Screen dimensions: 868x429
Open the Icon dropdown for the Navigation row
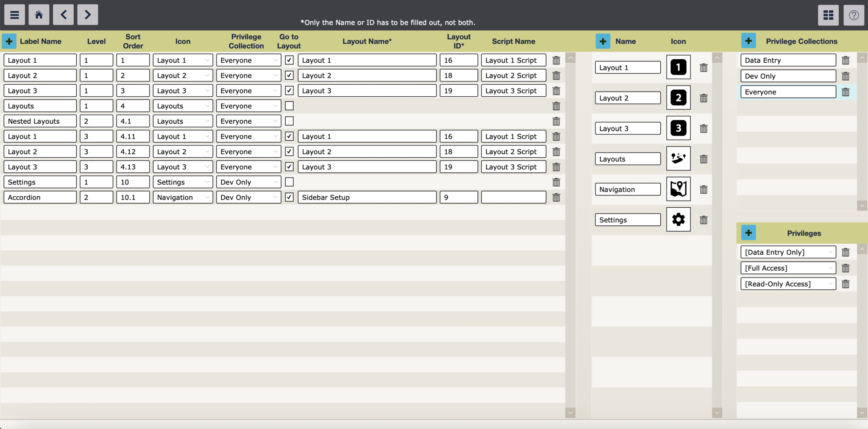[183, 197]
